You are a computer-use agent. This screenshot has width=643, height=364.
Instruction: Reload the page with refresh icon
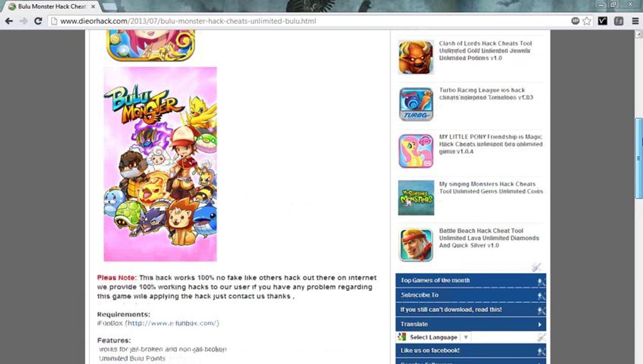[38, 21]
